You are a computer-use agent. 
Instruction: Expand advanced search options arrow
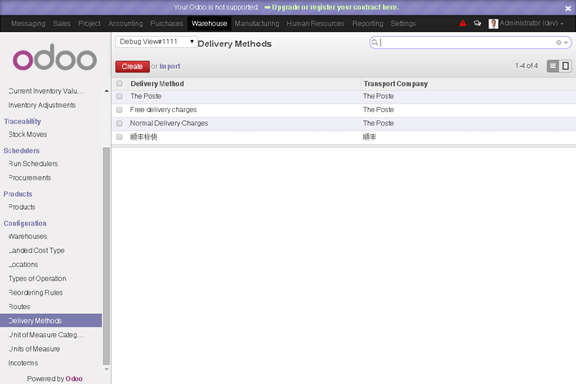tap(566, 43)
